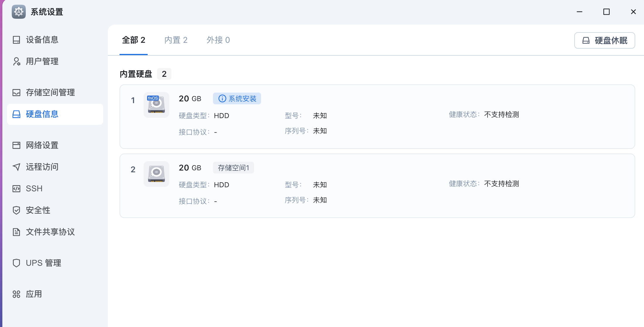Viewport: 644px width, 327px height.
Task: Click the Storage Space 1 (存储空间1) tag
Action: pyautogui.click(x=234, y=168)
